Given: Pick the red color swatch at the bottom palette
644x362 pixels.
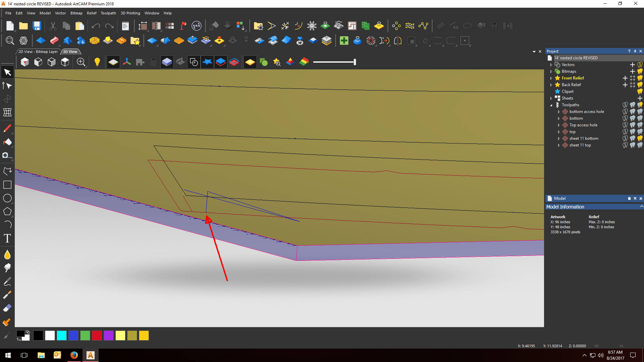Looking at the screenshot, I should [x=97, y=336].
